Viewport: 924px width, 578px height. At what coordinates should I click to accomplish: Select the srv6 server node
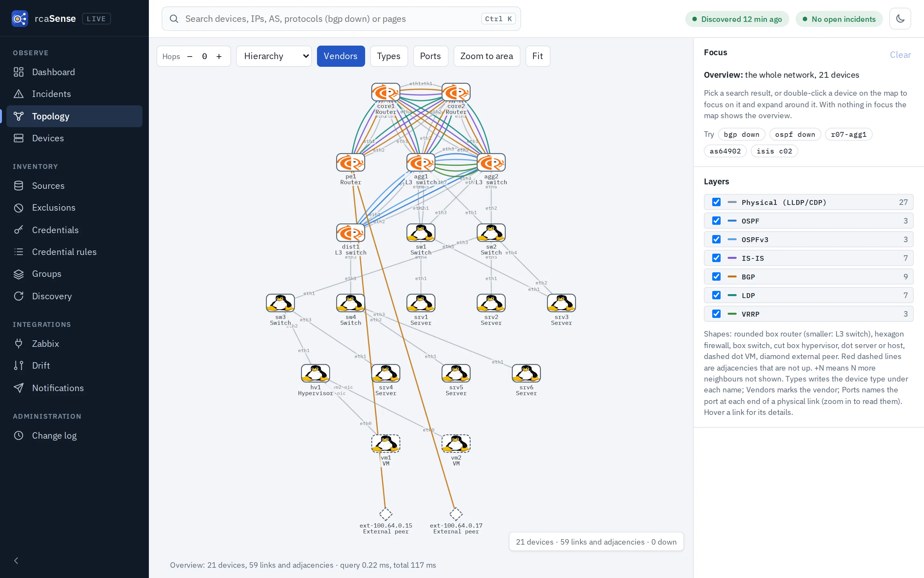(526, 373)
